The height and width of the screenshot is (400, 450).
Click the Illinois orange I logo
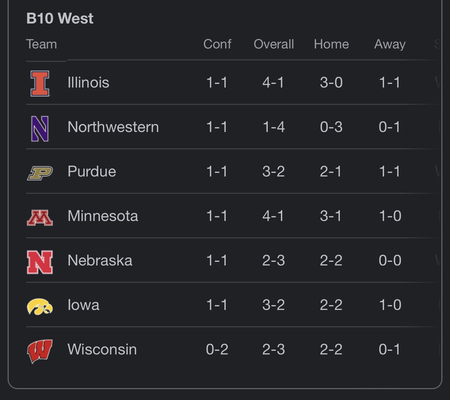coord(40,83)
